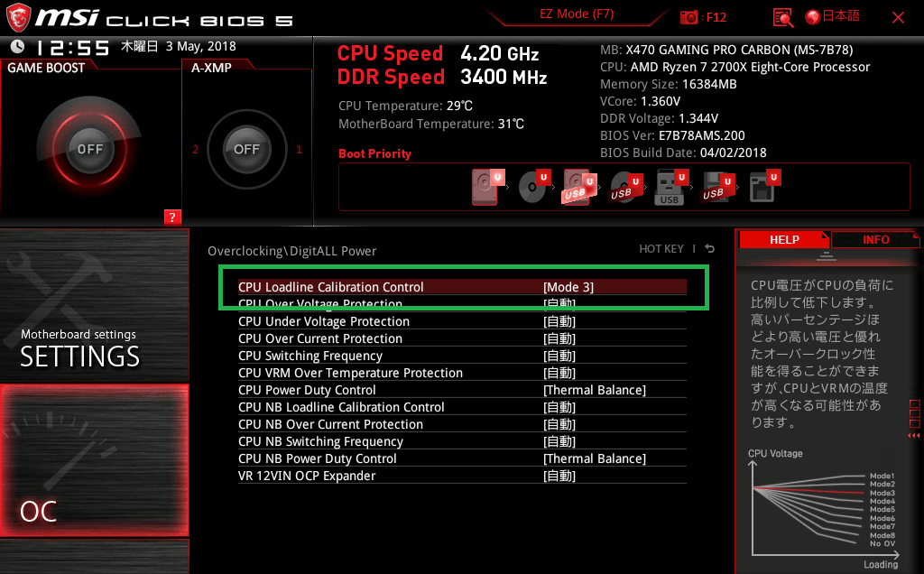Click the CPU Speed 4.20 GHz readout
The width and height of the screenshot is (924, 574).
(x=438, y=53)
